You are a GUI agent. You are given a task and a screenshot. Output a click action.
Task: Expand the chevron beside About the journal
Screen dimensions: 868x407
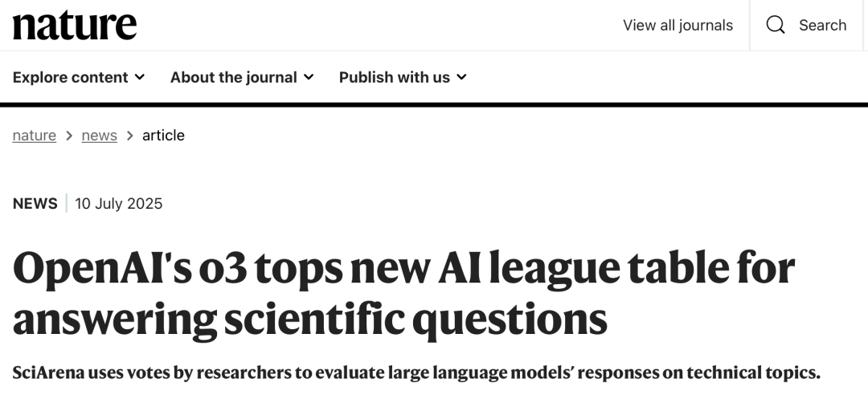[x=309, y=77]
